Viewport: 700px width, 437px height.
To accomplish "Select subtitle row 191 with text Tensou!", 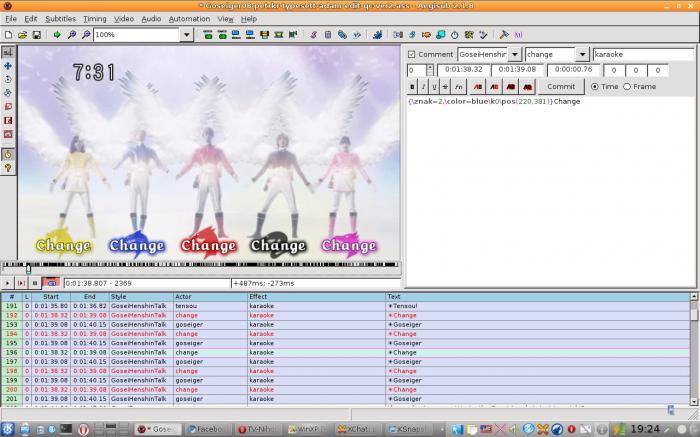I will [x=346, y=306].
